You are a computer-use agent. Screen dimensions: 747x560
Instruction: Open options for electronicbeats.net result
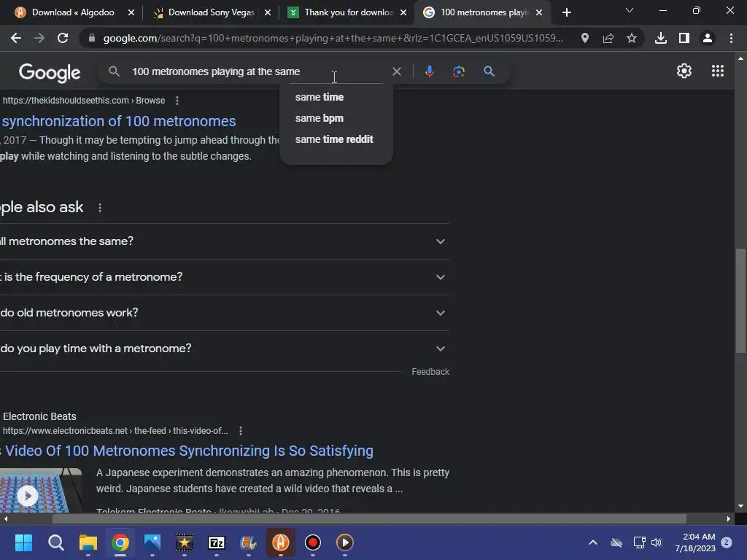241,431
